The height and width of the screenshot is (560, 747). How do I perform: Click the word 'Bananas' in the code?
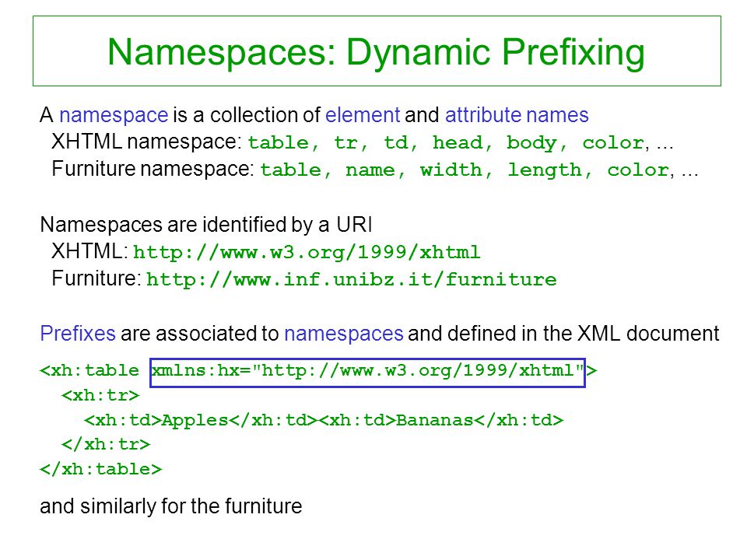pyautogui.click(x=434, y=420)
